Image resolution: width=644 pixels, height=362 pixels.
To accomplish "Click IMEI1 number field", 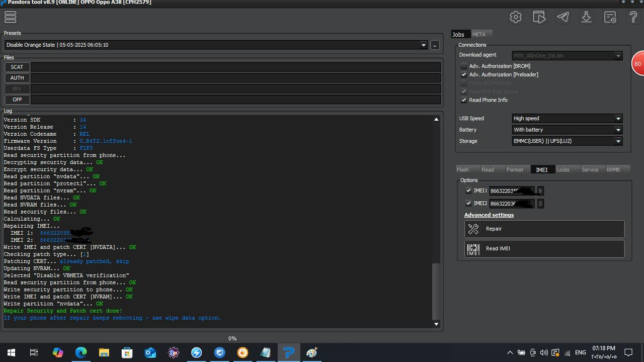I will click(x=512, y=191).
